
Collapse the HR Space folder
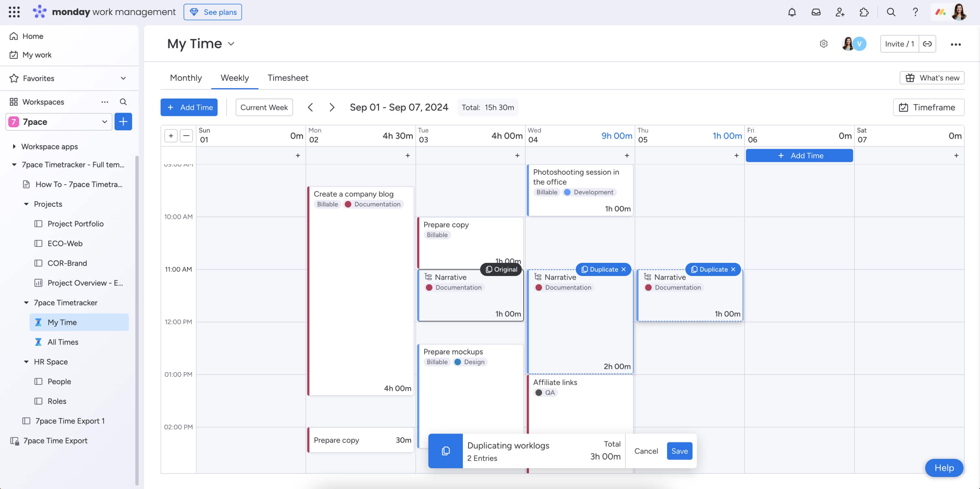coord(26,362)
